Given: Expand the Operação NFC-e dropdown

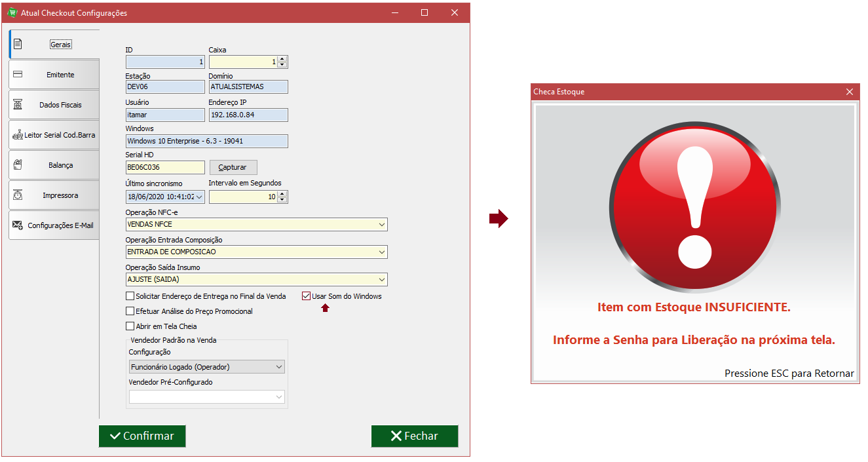Looking at the screenshot, I should point(382,225).
